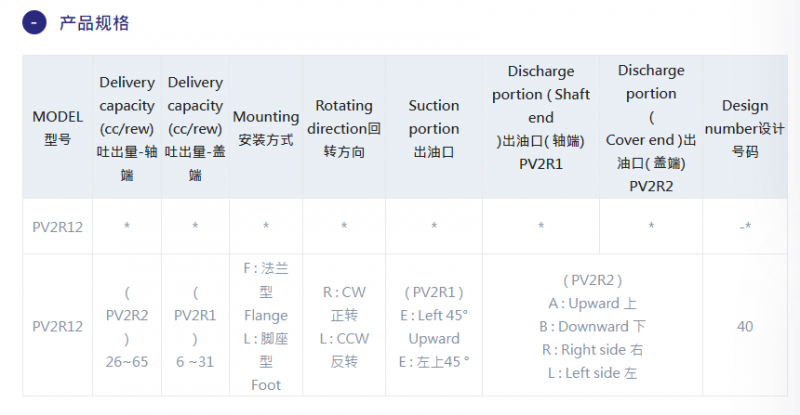Viewport: 800px width, 415px height.
Task: Select the MODEL 型号 column header
Action: (58, 128)
